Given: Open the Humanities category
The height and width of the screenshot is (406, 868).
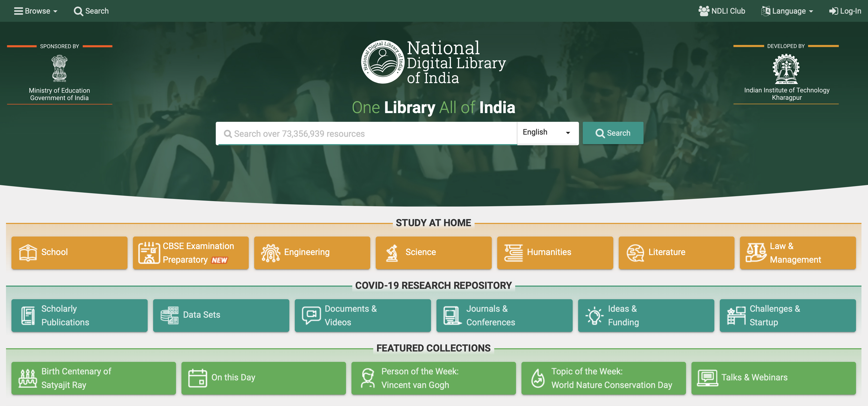Looking at the screenshot, I should click(x=555, y=253).
